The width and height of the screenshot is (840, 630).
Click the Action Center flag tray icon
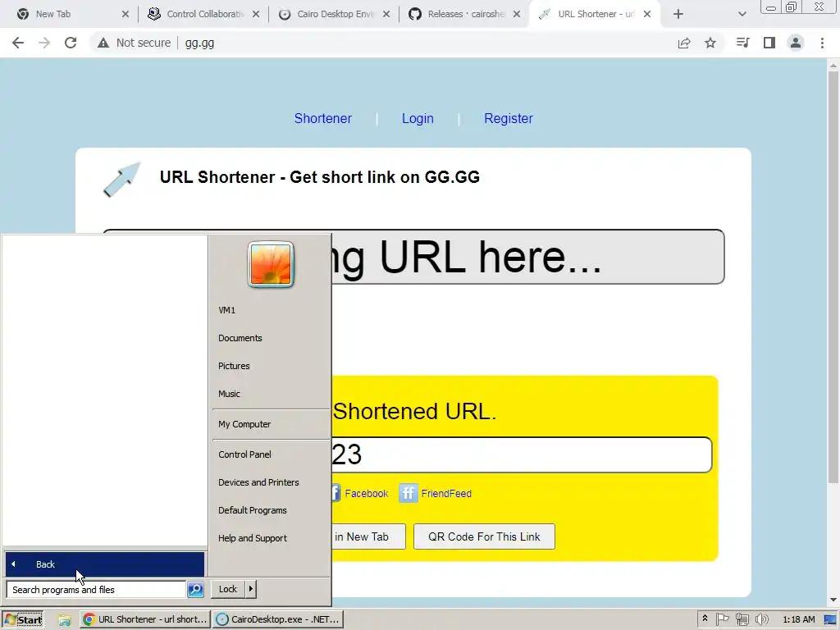click(722, 619)
